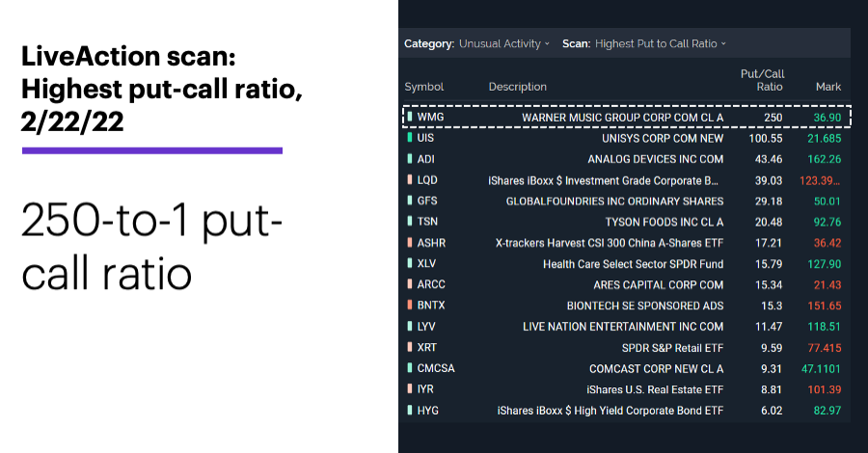Select the ARCC symbol
This screenshot has width=868, height=453.
pos(431,284)
